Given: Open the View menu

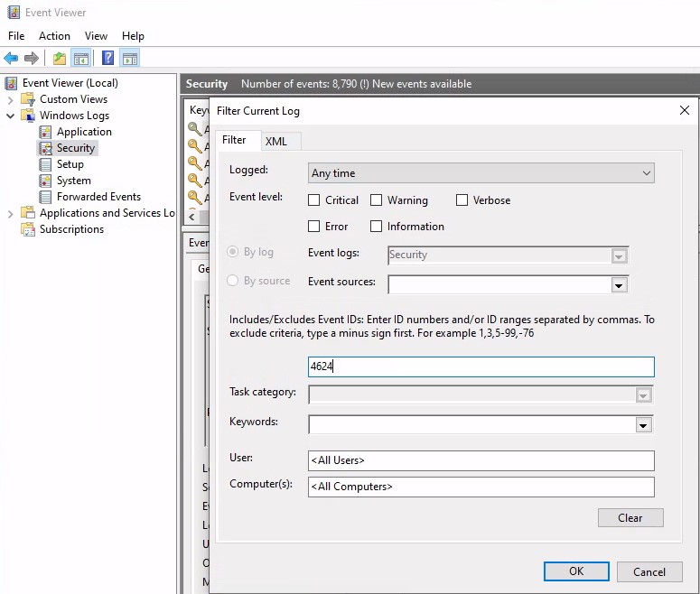Looking at the screenshot, I should point(96,36).
